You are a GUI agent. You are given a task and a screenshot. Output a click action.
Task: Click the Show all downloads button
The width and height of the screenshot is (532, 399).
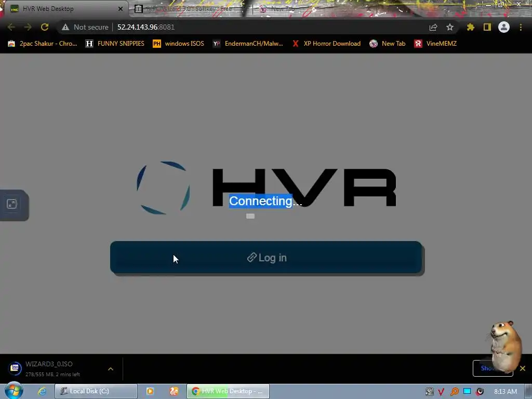pyautogui.click(x=493, y=368)
